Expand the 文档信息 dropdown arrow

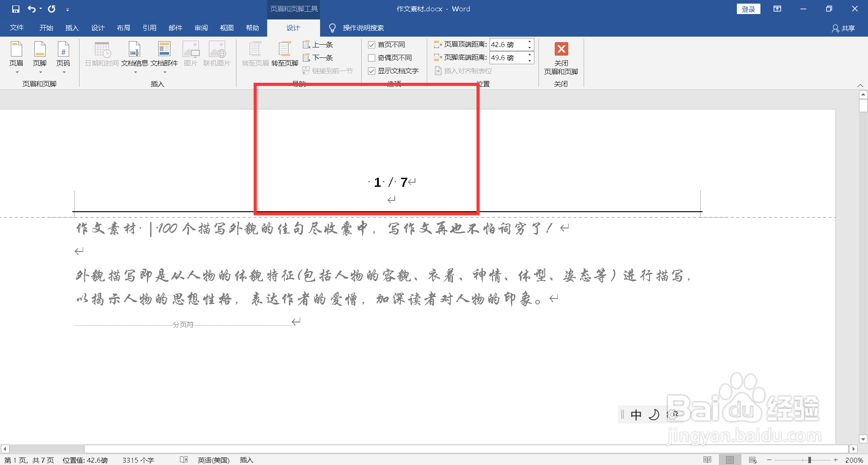(135, 72)
